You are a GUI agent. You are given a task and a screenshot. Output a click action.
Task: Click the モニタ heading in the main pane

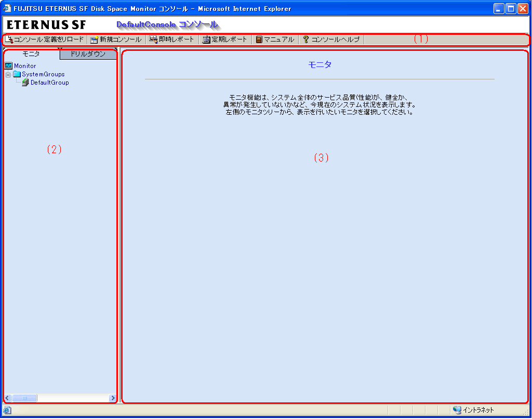point(320,64)
